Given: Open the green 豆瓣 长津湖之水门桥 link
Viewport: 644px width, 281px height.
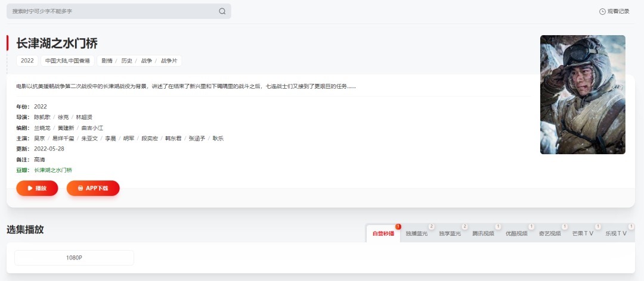Looking at the screenshot, I should (53, 170).
